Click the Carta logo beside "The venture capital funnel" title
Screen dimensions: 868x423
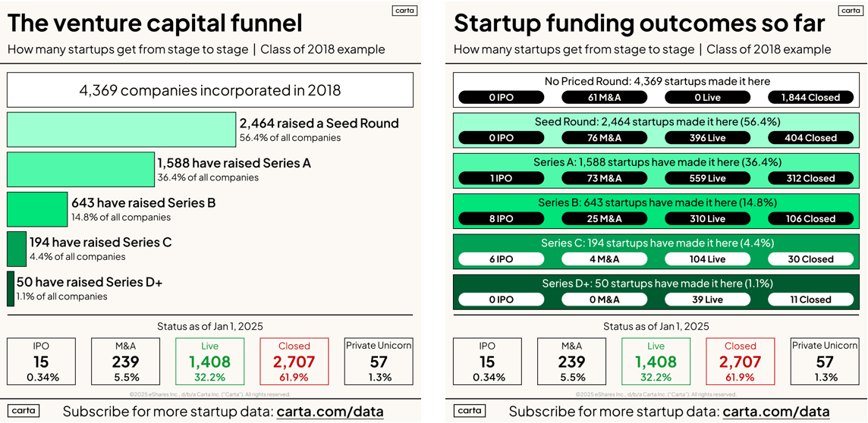tap(404, 11)
